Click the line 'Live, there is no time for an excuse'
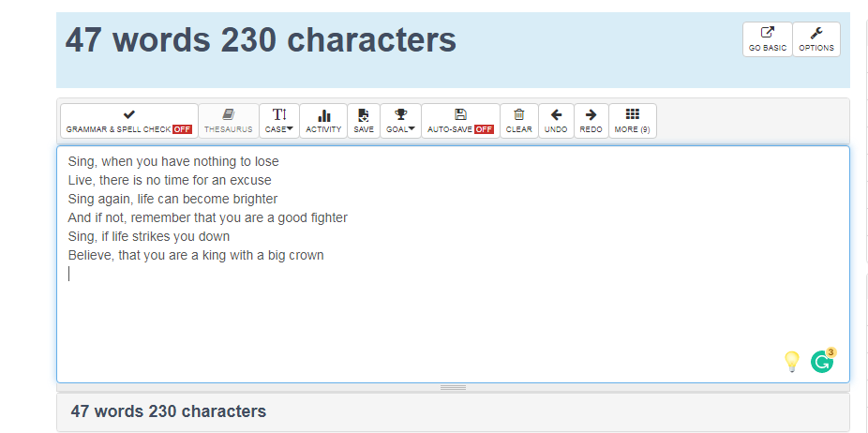 (170, 181)
